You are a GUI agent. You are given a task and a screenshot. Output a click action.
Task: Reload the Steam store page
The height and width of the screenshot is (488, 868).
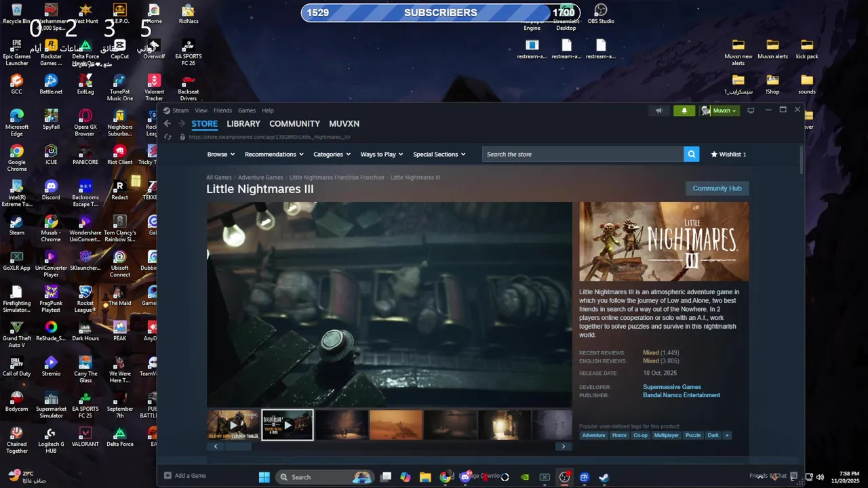[167, 137]
